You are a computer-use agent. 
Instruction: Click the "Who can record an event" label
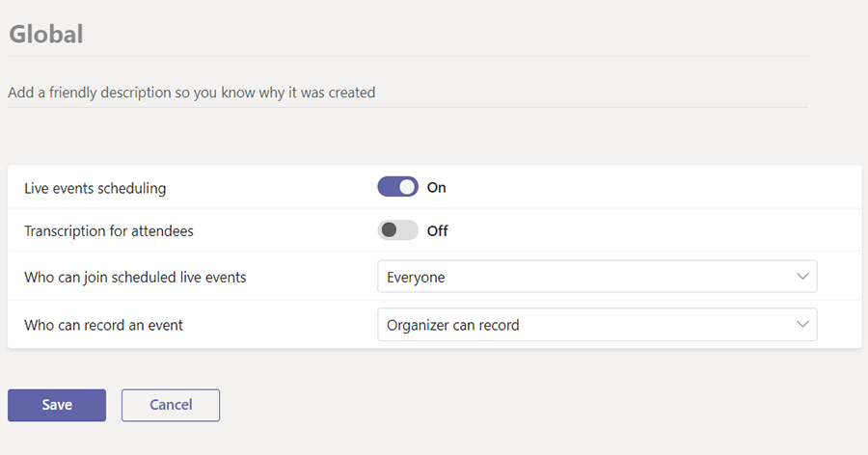pos(103,325)
